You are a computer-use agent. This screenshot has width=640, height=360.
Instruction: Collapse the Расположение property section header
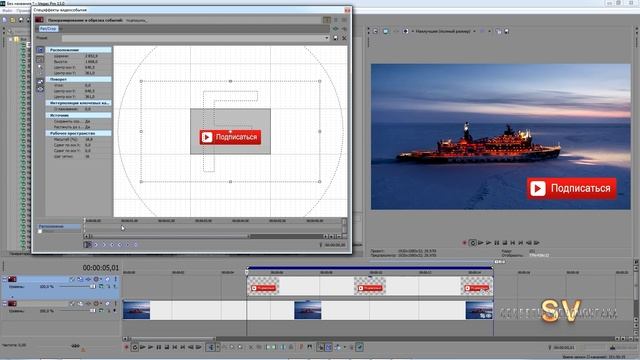78,50
